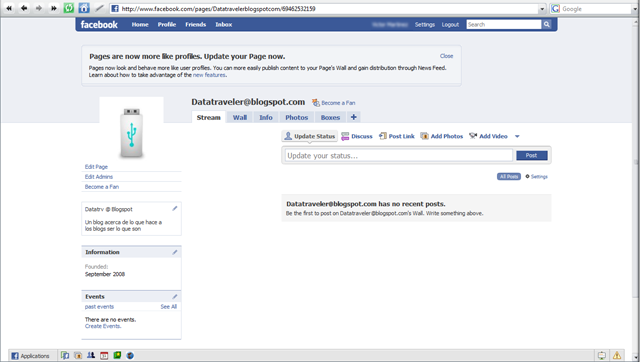Click the Edit Admins link
This screenshot has width=640, height=362.
point(99,177)
